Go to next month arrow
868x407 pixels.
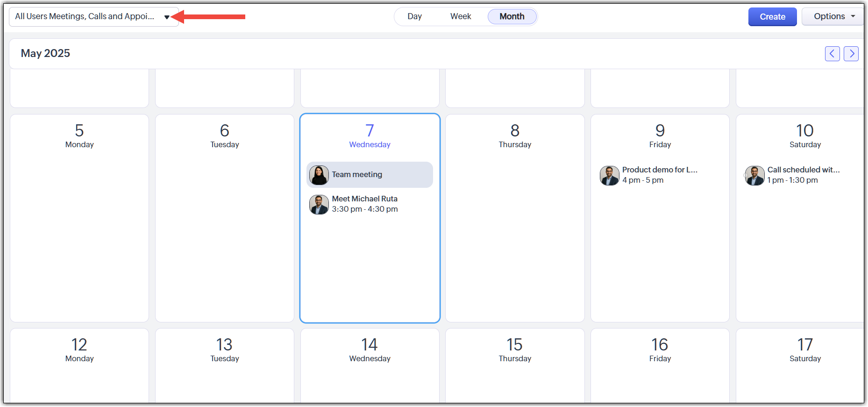tap(851, 54)
